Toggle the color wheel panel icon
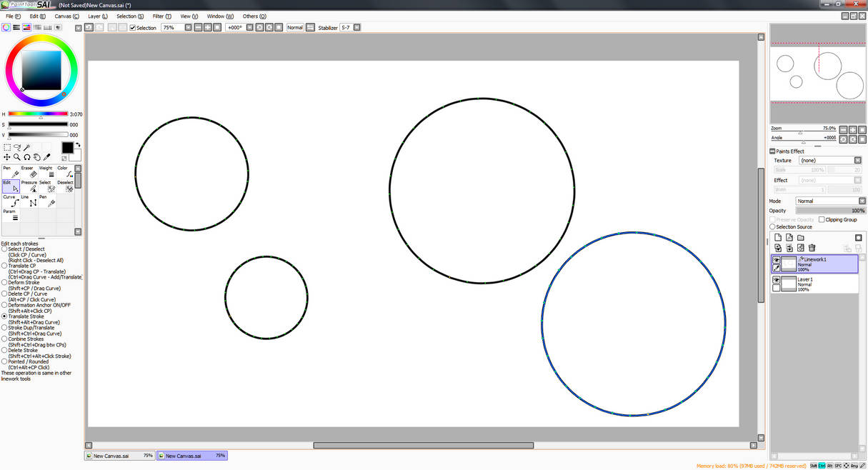 coord(6,27)
